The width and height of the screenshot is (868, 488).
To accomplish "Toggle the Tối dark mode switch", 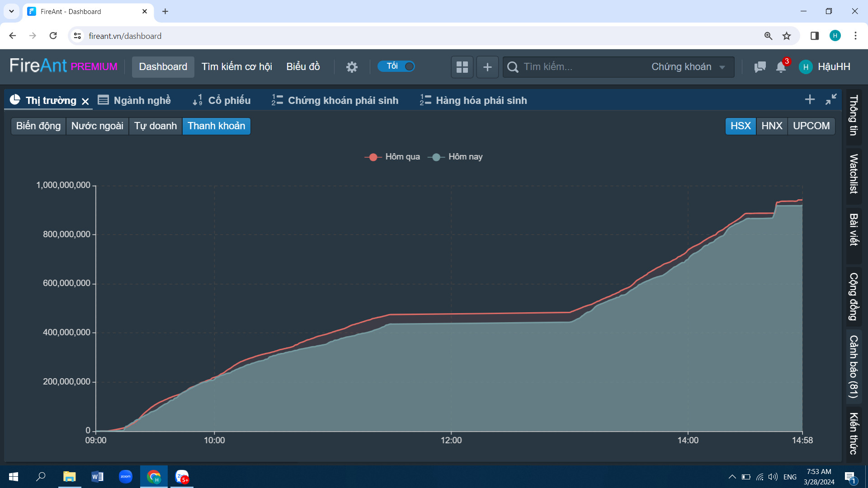I will [x=397, y=66].
